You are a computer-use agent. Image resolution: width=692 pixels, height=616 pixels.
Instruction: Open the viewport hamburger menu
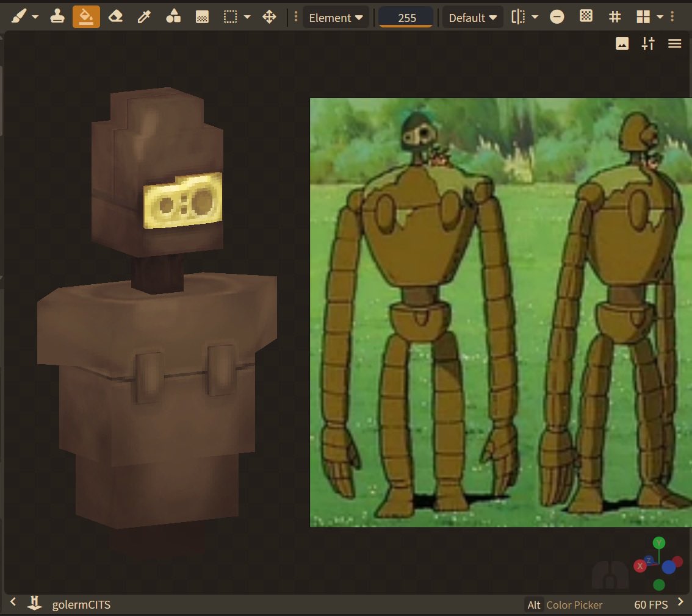(675, 44)
